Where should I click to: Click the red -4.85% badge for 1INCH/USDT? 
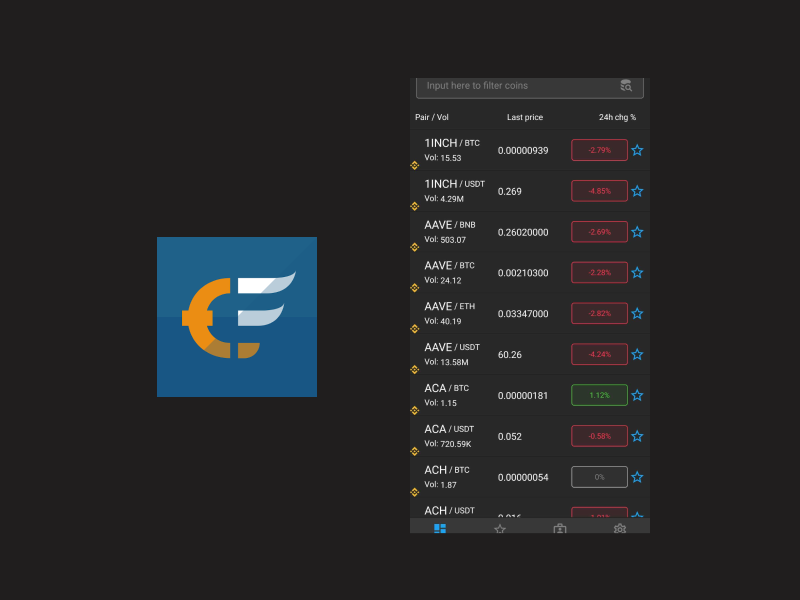(x=598, y=190)
